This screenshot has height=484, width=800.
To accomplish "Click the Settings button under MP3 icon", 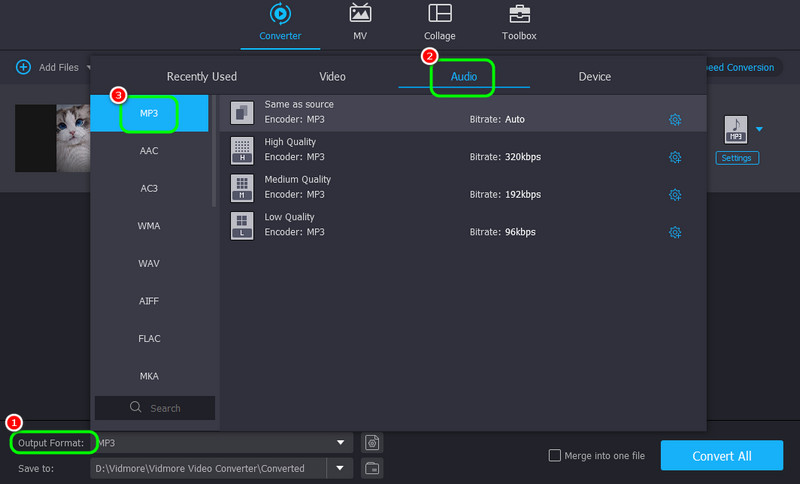I will coord(737,158).
